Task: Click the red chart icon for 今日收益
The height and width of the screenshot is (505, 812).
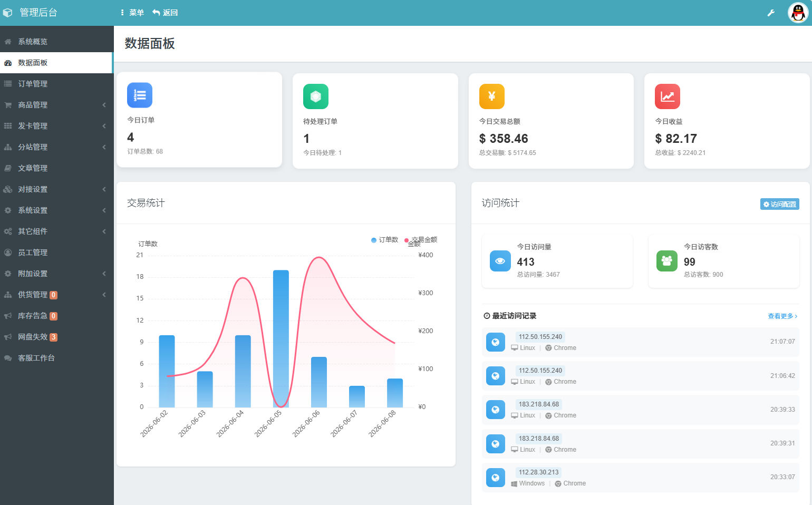Action: (668, 96)
